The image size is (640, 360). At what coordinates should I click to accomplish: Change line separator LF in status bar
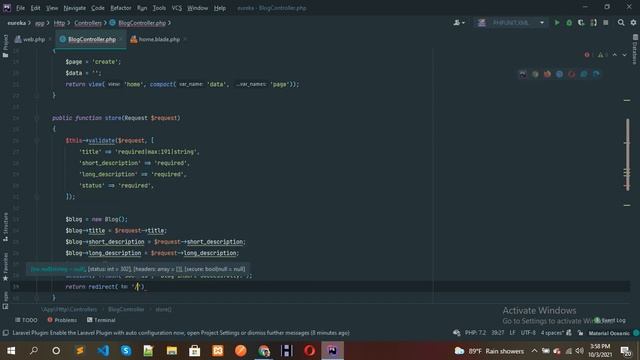coord(512,333)
